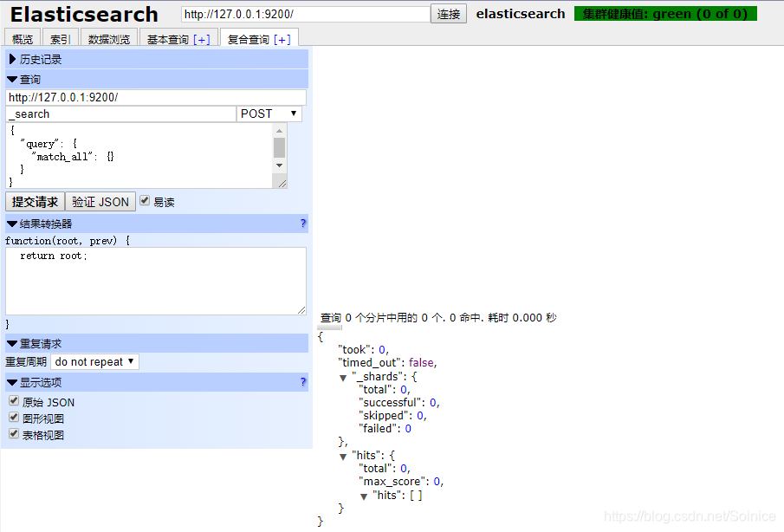This screenshot has height=532, width=784.
Task: Click the 连接 connect button
Action: pos(449,14)
